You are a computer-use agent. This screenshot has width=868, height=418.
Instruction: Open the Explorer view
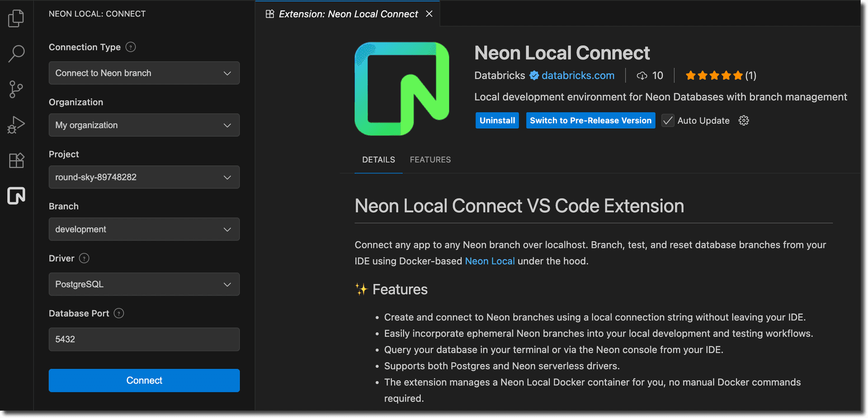16,18
